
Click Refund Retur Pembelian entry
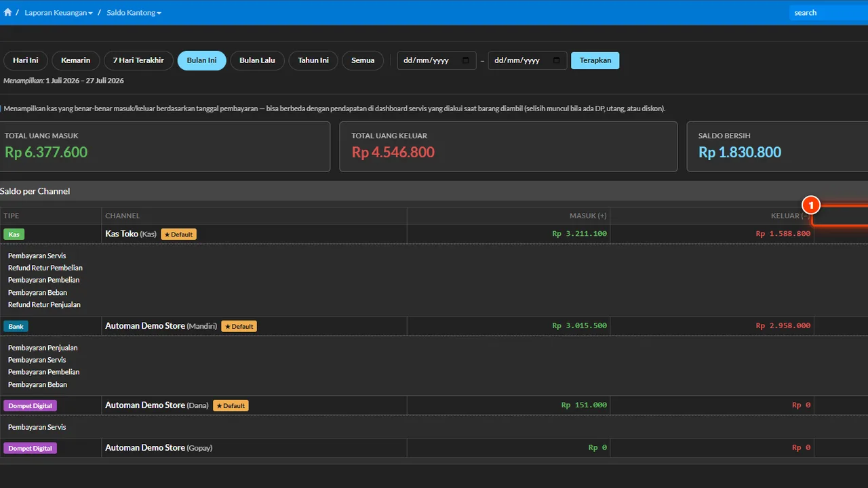45,268
